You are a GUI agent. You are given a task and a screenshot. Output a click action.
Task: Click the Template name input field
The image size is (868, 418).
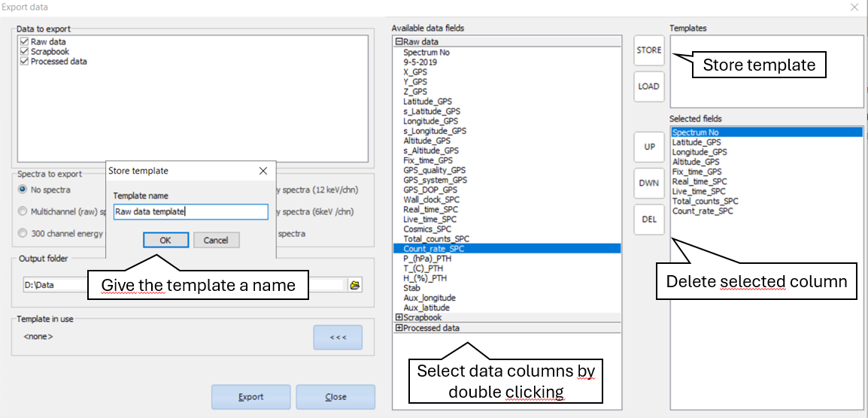pyautogui.click(x=190, y=212)
